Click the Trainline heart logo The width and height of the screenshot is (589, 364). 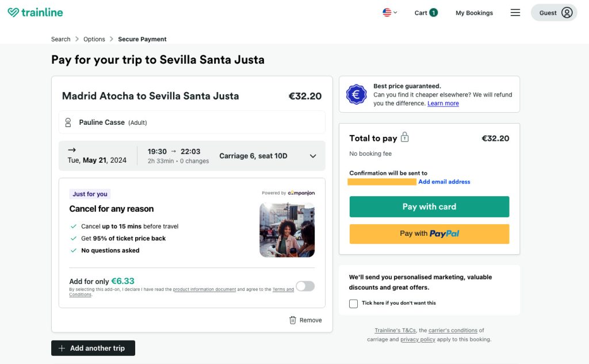(13, 13)
